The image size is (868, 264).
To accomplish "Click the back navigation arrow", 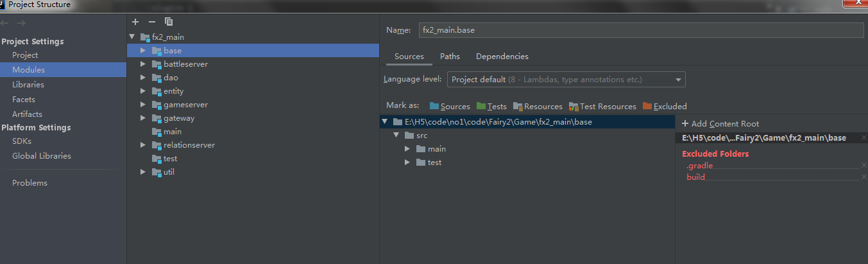I will pyautogui.click(x=6, y=23).
